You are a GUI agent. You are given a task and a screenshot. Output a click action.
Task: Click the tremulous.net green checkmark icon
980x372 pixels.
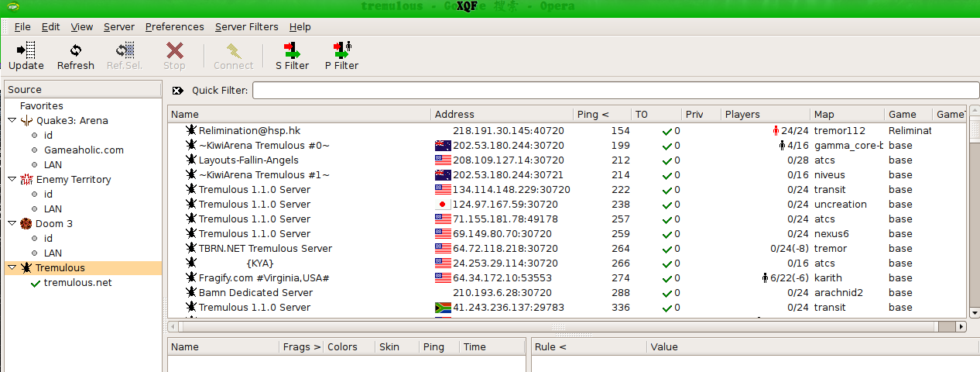(x=36, y=283)
